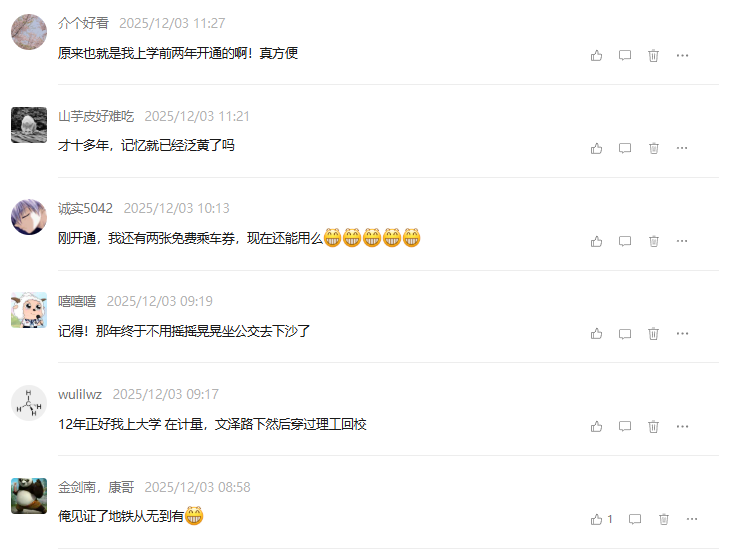Reply to 金剑南，康哥's comment
Screen dimensions: 739x553
click(635, 520)
